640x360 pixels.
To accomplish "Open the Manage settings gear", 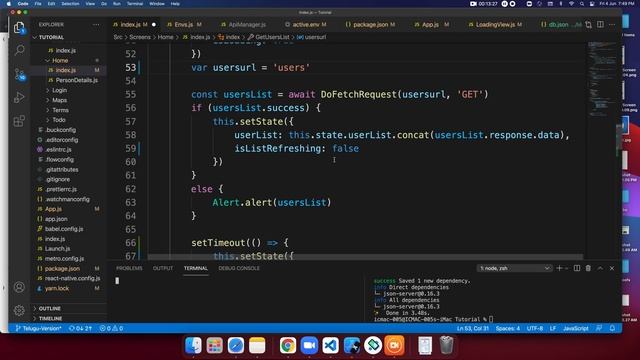I will click(x=19, y=310).
